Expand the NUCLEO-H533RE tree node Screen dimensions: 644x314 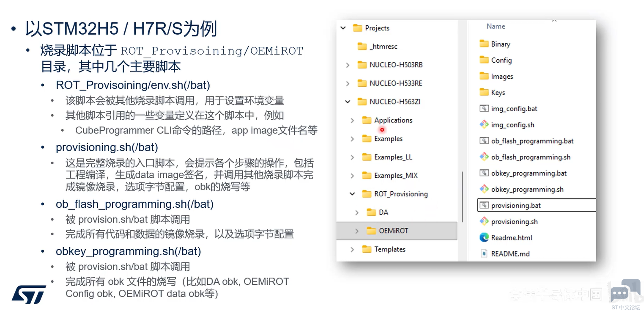pos(348,83)
